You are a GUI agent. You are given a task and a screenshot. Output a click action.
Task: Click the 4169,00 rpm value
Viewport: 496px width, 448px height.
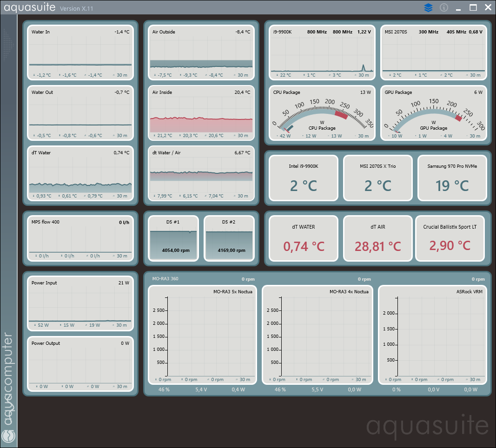pyautogui.click(x=231, y=250)
